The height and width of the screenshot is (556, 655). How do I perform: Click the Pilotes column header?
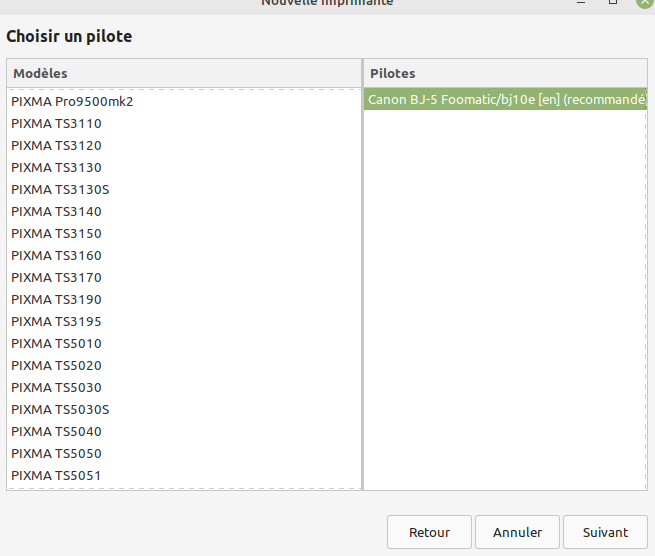point(505,74)
